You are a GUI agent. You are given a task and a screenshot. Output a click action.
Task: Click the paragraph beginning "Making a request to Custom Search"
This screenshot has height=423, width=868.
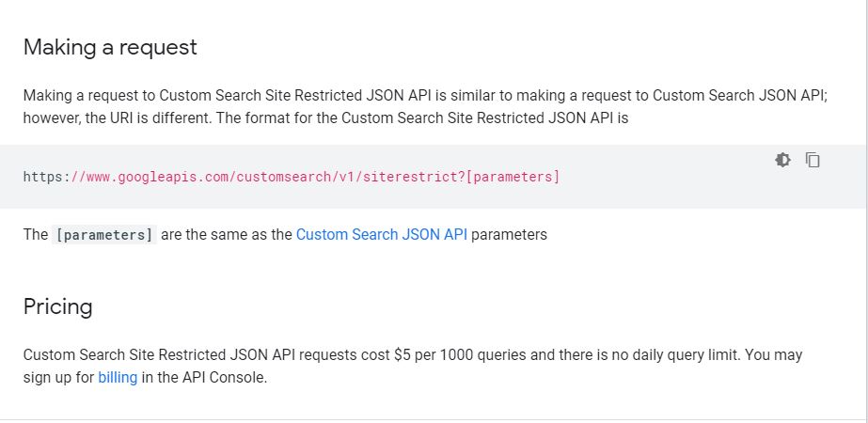pos(425,107)
